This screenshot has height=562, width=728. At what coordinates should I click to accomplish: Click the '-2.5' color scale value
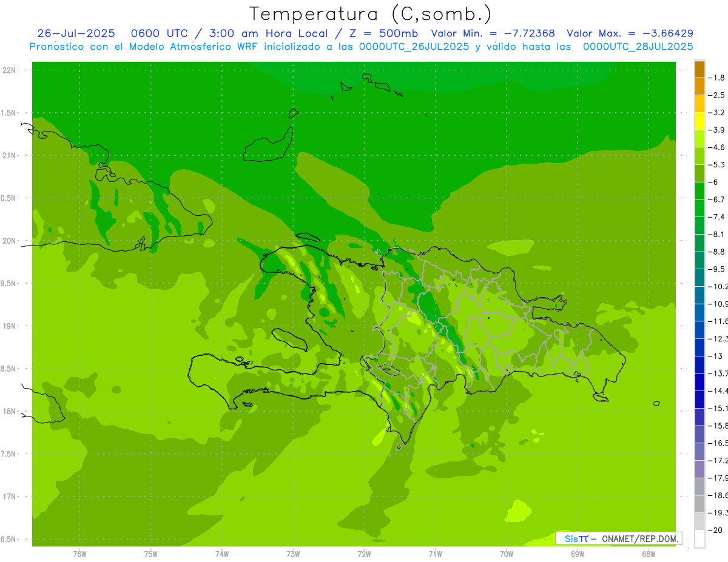[716, 95]
